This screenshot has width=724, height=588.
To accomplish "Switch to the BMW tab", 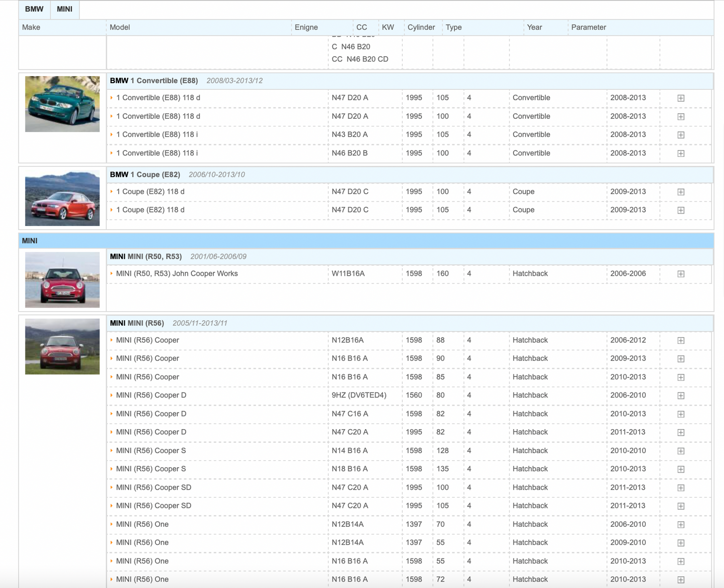I will point(34,9).
